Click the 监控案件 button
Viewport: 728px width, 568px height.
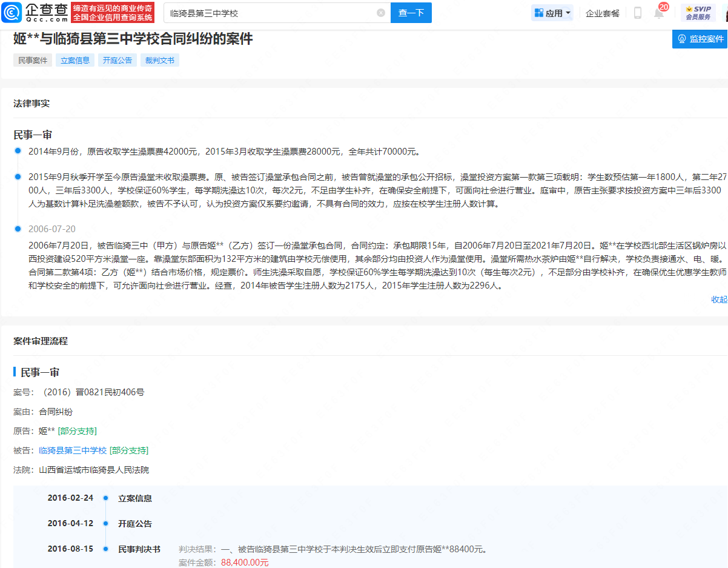tap(700, 39)
